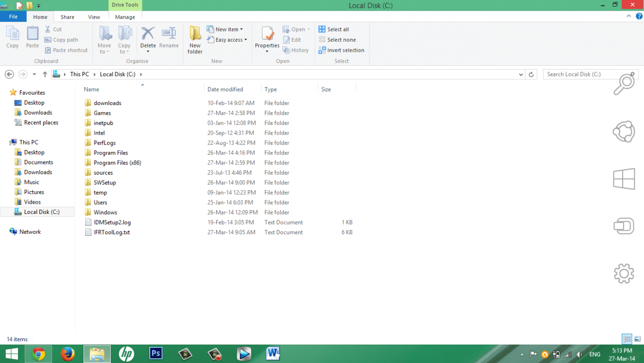Open the Copy to dropdown
The height and width of the screenshot is (363, 644).
125,48
